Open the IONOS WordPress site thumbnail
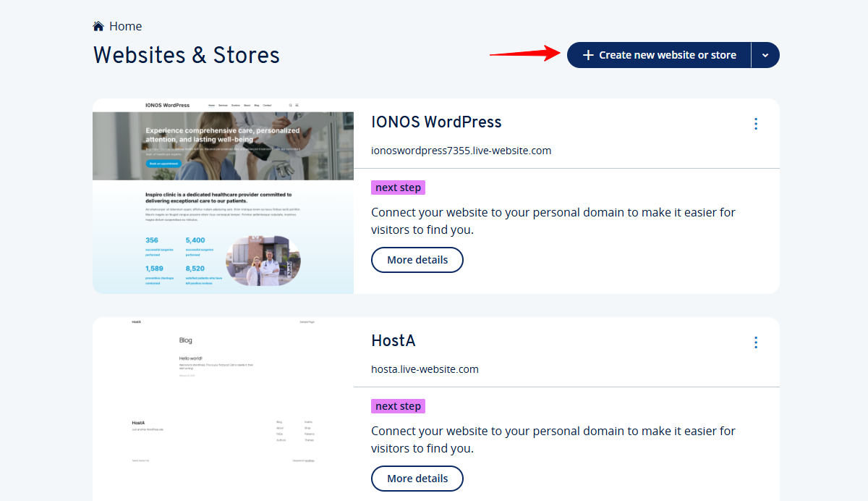 pos(223,196)
